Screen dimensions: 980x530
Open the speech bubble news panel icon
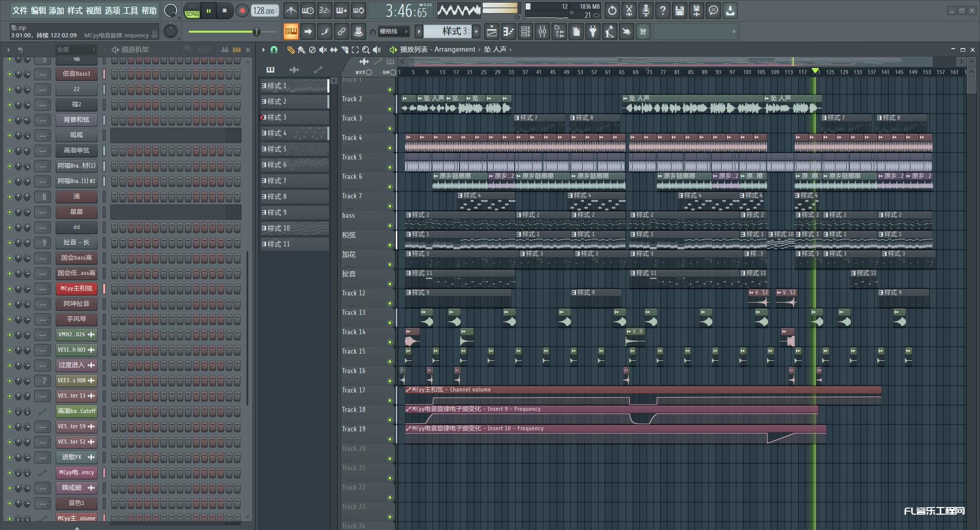pyautogui.click(x=713, y=10)
